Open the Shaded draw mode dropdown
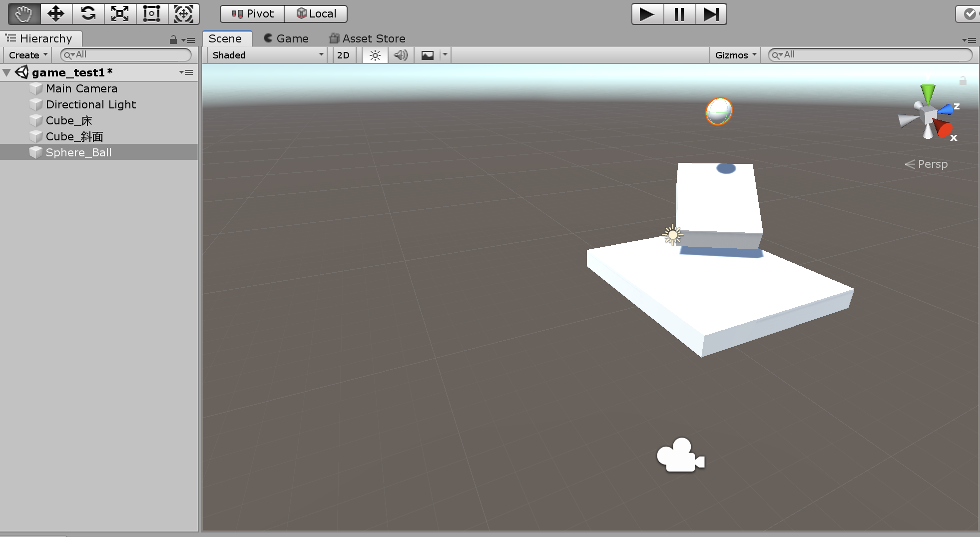980x537 pixels. point(267,55)
